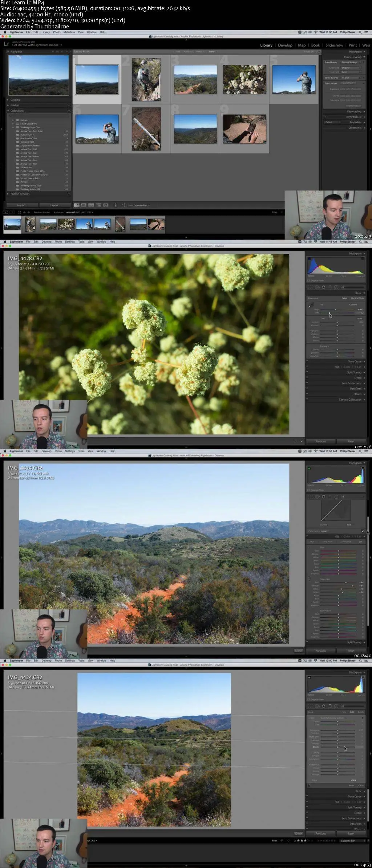372x868 pixels.
Task: Click the plus icon on the Folders header
Action: tap(69, 105)
